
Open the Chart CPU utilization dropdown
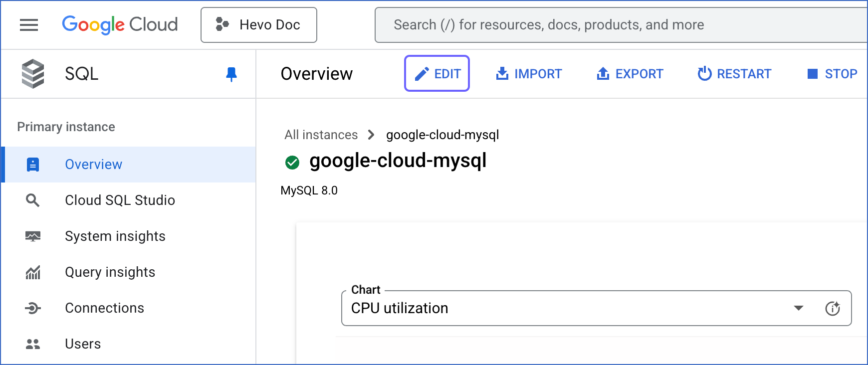coord(597,308)
